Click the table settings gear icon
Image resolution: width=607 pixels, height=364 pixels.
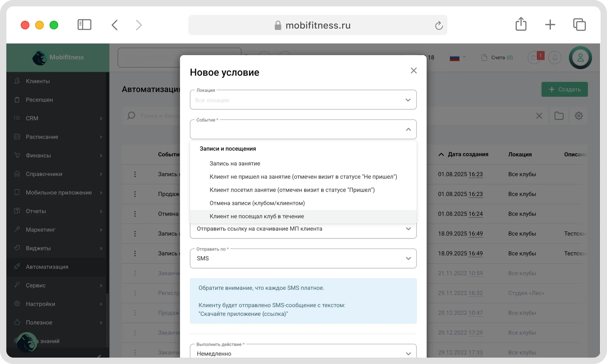(579, 116)
